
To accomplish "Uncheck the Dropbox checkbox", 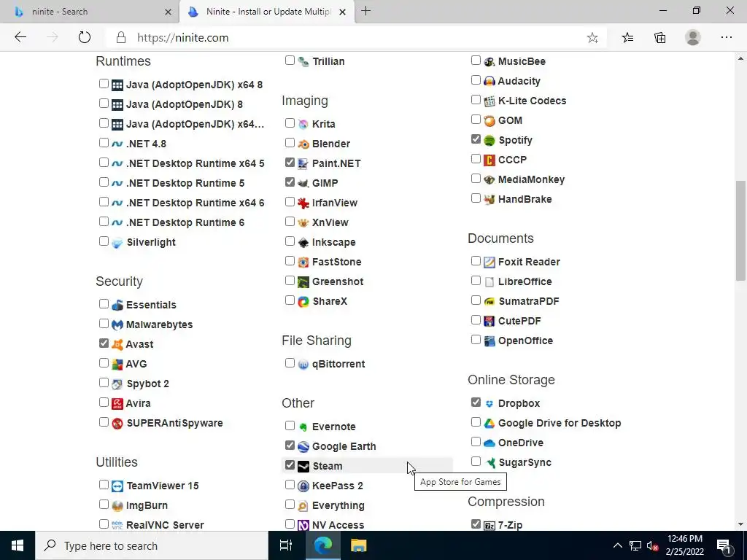I will pyautogui.click(x=476, y=402).
